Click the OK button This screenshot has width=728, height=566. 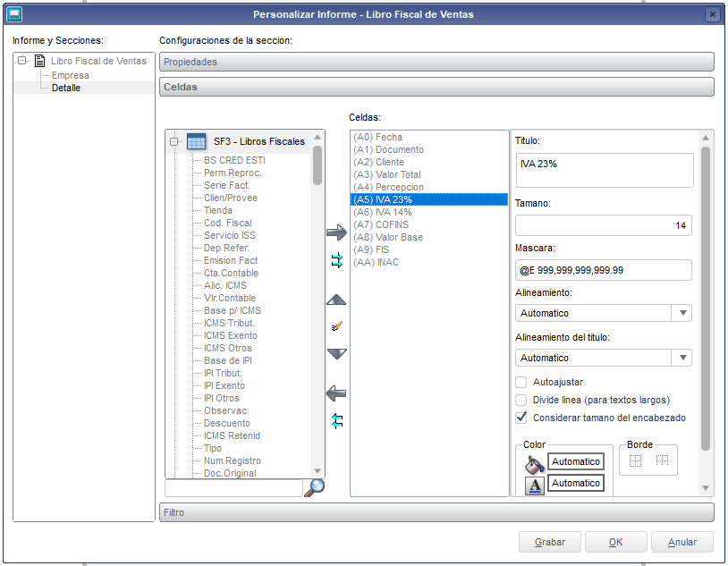pyautogui.click(x=615, y=542)
